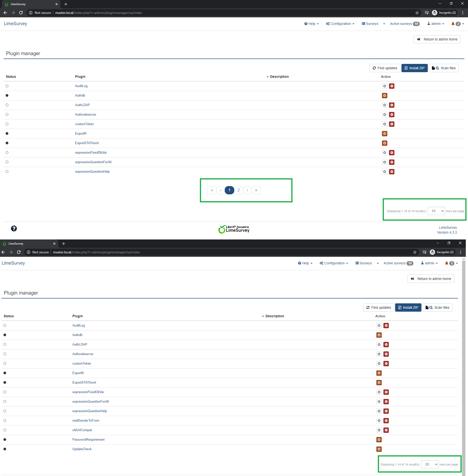Click the Install ZIP button in the lower window
468x476 pixels.
[x=408, y=307]
